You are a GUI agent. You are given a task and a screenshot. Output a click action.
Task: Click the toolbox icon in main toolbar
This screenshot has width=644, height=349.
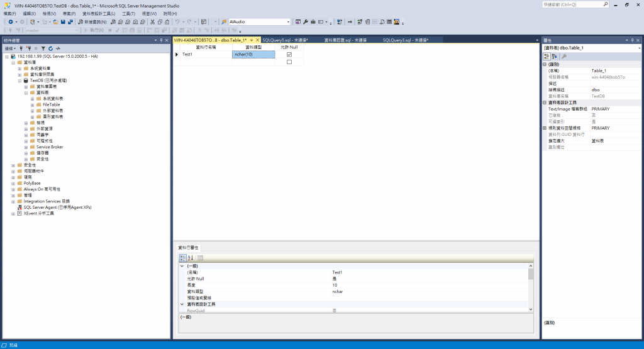[313, 22]
